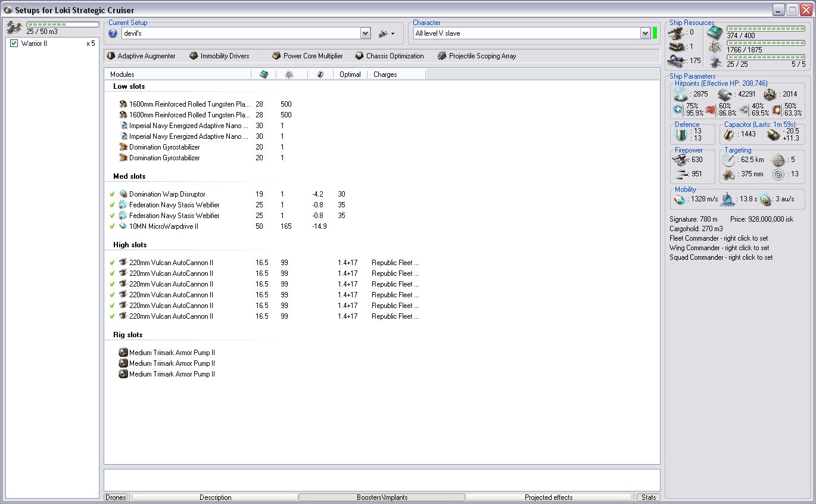Open the ship menu button beside Current Setup
The width and height of the screenshot is (816, 504).
tap(387, 33)
